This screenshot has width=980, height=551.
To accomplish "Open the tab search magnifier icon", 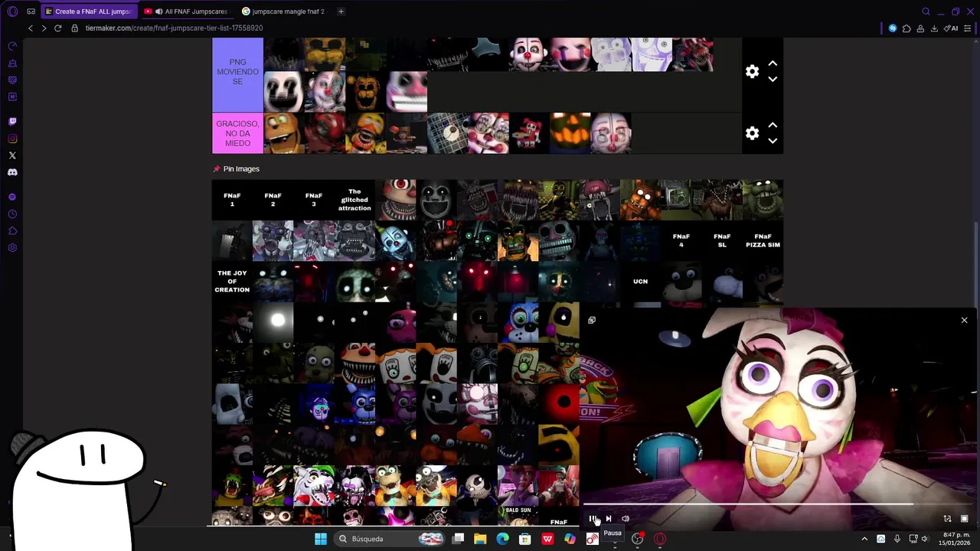I will 926,11.
